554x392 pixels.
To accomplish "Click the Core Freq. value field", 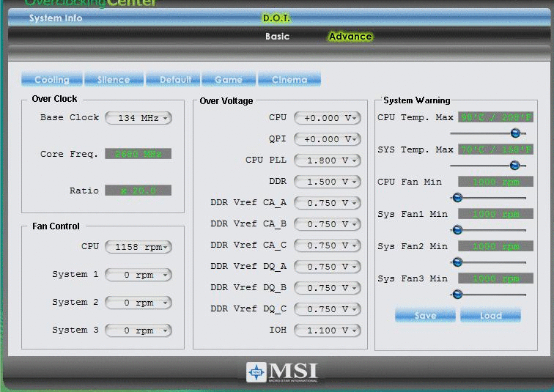I will coord(138,154).
